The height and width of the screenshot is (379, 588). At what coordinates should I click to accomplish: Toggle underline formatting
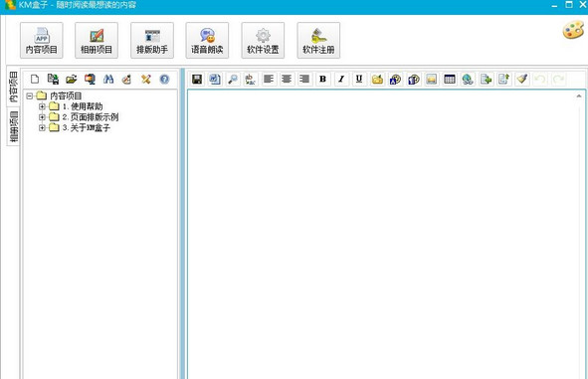pos(359,80)
